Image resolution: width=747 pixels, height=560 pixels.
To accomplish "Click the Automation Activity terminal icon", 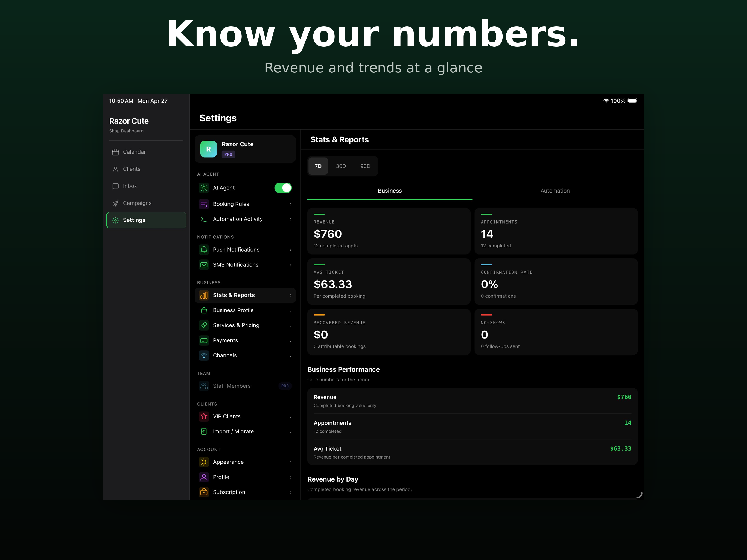I will (204, 219).
